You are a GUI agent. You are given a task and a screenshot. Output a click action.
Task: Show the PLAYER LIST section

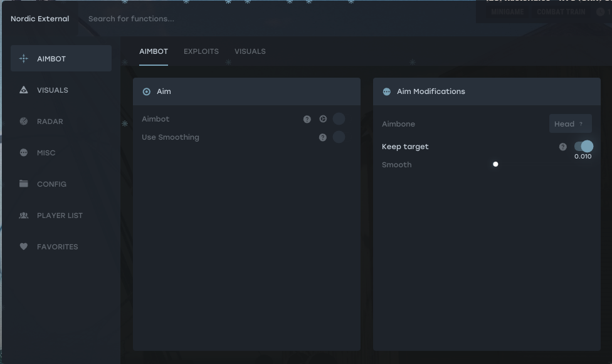[x=61, y=216]
